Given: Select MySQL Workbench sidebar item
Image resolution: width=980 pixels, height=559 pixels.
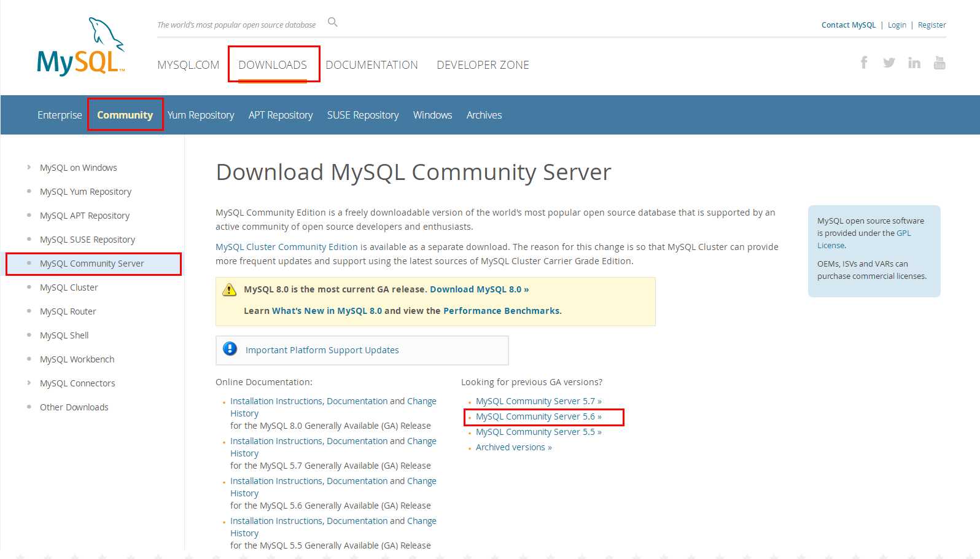Looking at the screenshot, I should coord(77,359).
